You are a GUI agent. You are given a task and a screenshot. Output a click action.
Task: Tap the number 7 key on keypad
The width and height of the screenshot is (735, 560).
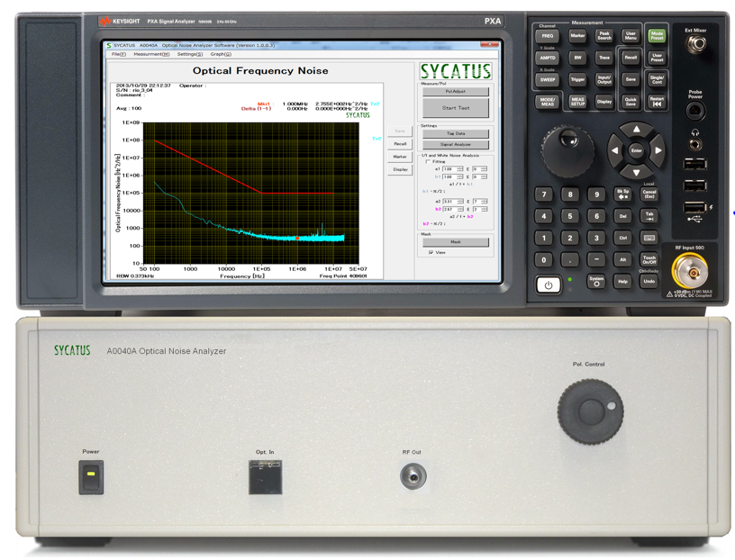tap(544, 194)
